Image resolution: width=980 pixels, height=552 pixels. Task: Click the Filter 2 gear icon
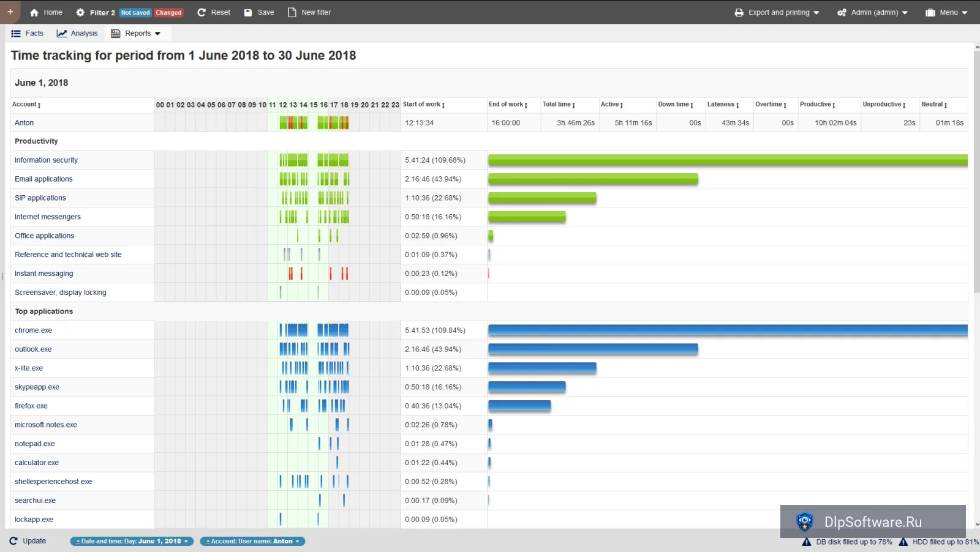point(80,12)
